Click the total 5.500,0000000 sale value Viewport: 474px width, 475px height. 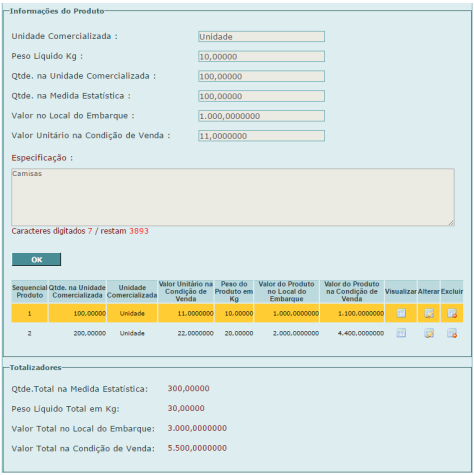(x=197, y=448)
